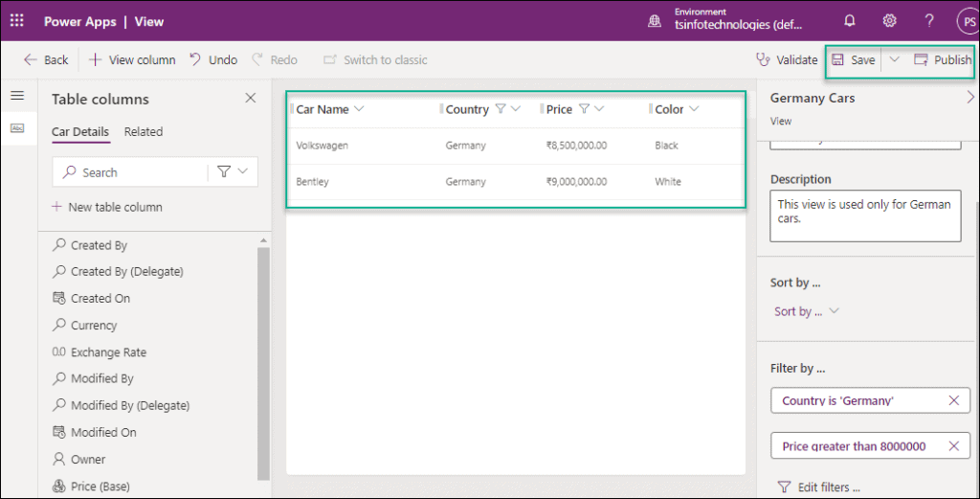Open the app launcher waffle icon
Viewport: 980px width, 499px height.
(17, 21)
